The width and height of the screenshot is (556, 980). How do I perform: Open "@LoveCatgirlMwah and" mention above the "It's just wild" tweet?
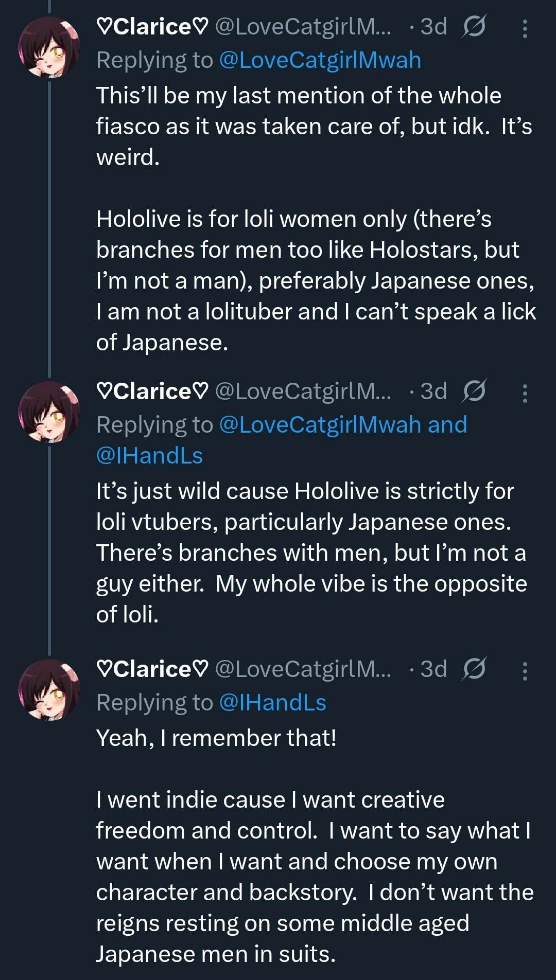point(342,425)
